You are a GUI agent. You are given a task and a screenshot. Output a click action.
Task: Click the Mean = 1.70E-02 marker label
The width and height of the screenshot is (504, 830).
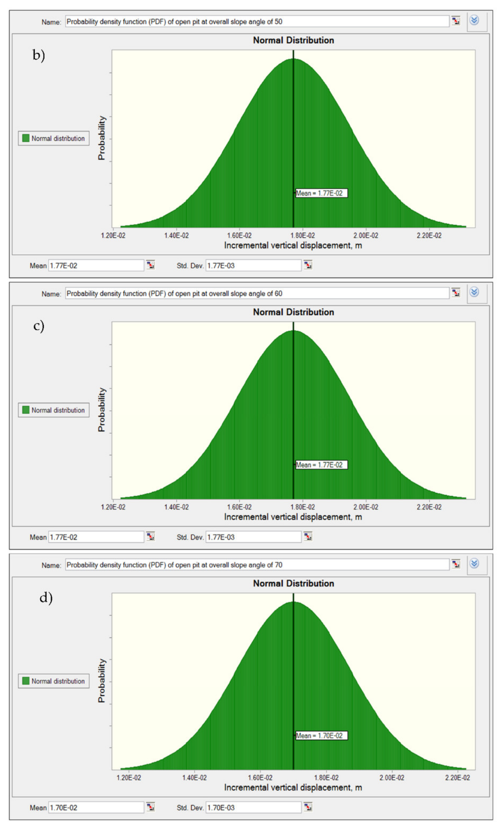click(321, 736)
